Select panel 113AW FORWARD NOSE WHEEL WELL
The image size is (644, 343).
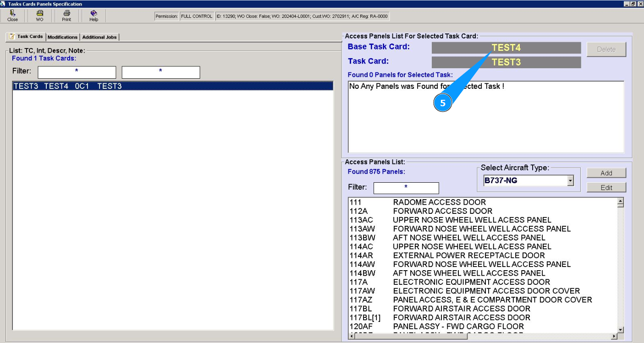click(483, 229)
